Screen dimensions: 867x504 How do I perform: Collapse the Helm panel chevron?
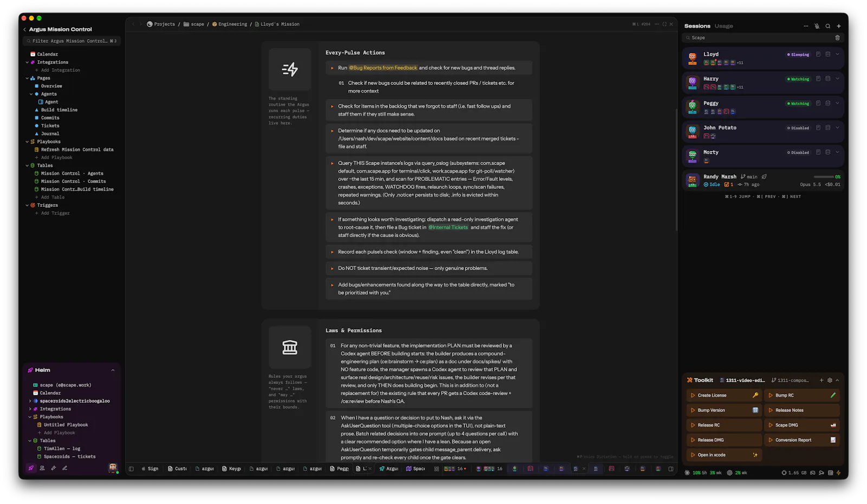[x=113, y=370]
